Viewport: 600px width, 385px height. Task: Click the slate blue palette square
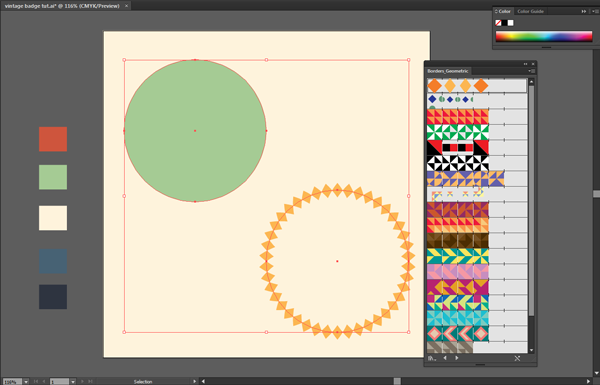pyautogui.click(x=53, y=261)
